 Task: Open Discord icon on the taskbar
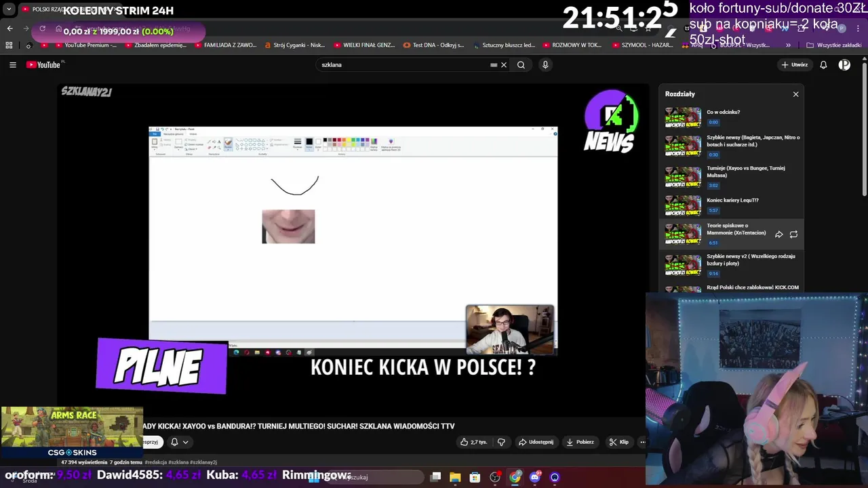[x=535, y=477]
